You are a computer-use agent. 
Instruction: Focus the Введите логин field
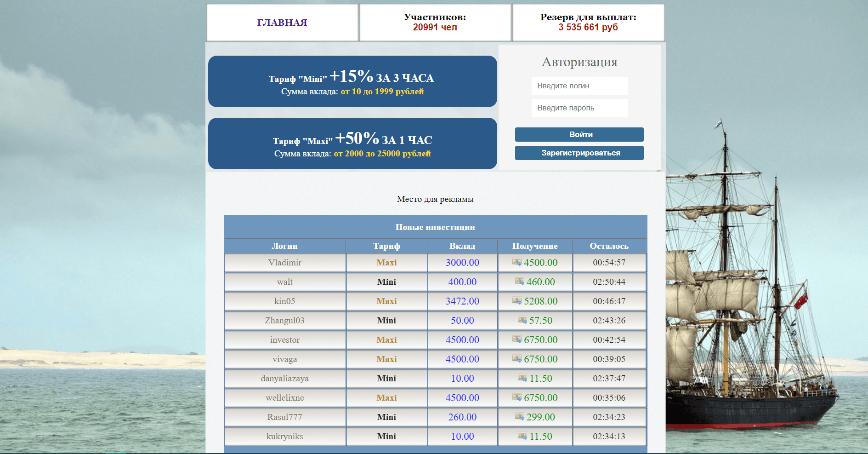coord(579,86)
